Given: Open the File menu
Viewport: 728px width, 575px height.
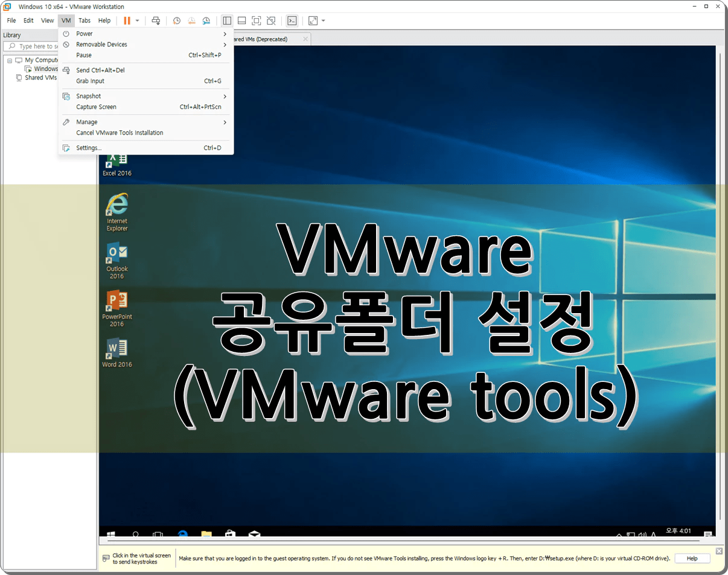Looking at the screenshot, I should (11, 21).
